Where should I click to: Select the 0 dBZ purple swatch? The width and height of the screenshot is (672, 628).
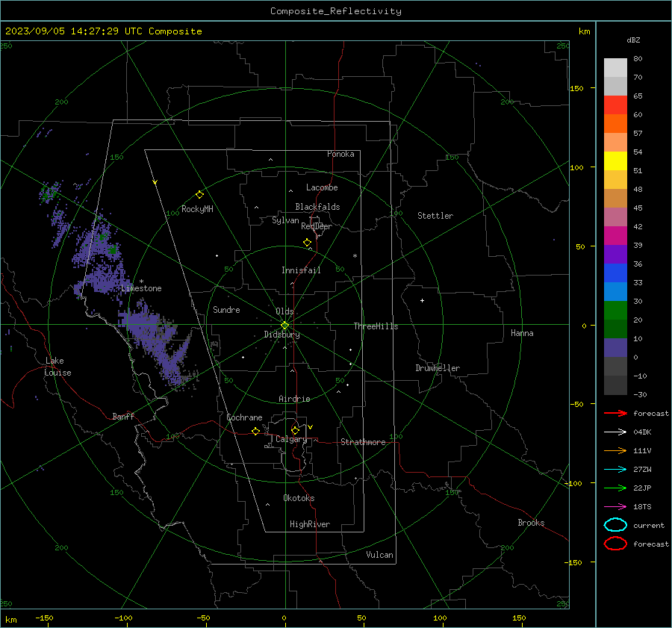(x=615, y=348)
